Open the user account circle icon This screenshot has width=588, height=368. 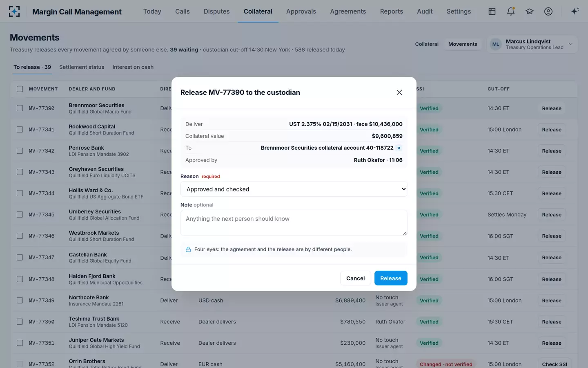click(x=548, y=11)
